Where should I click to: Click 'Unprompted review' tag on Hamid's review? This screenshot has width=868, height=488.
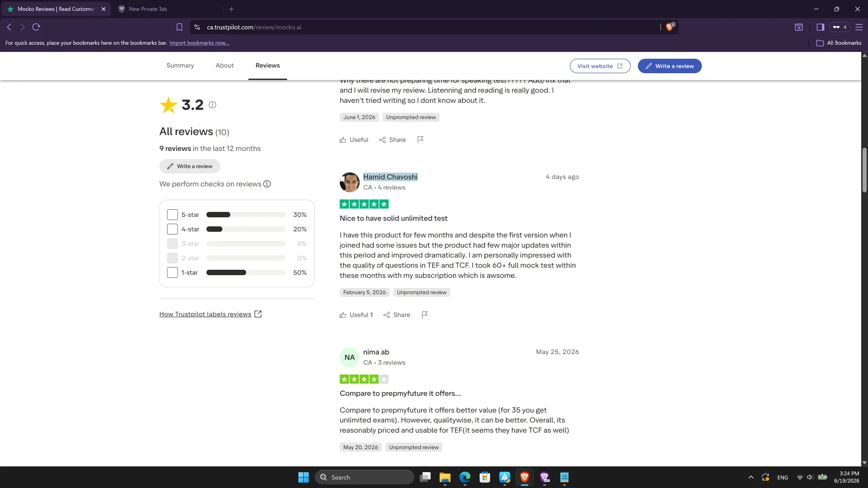pyautogui.click(x=421, y=292)
